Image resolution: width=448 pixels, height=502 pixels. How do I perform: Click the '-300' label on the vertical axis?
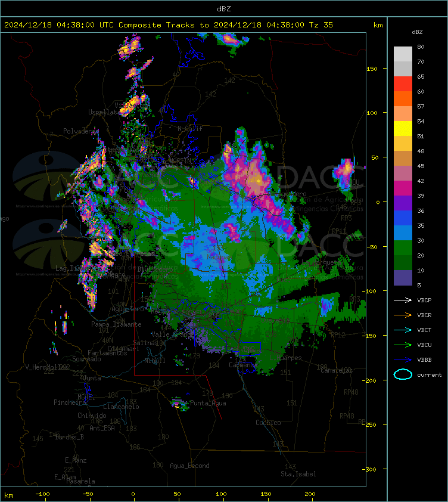369,469
